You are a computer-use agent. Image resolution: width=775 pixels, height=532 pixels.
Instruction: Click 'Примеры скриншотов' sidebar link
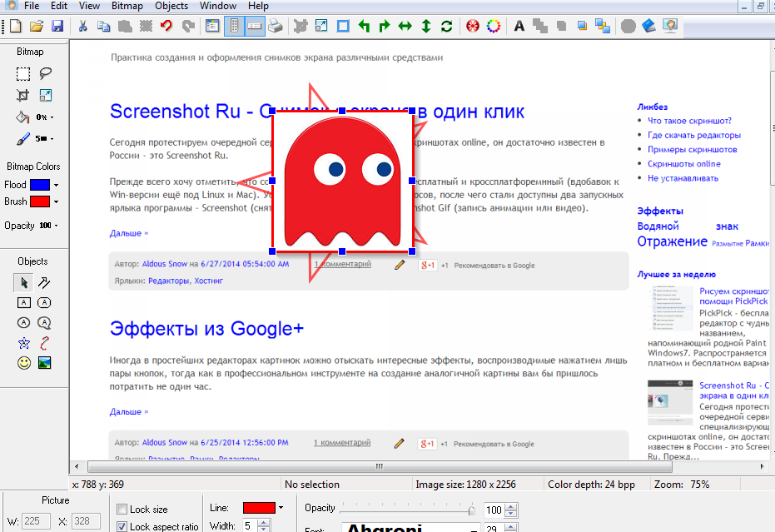(693, 149)
